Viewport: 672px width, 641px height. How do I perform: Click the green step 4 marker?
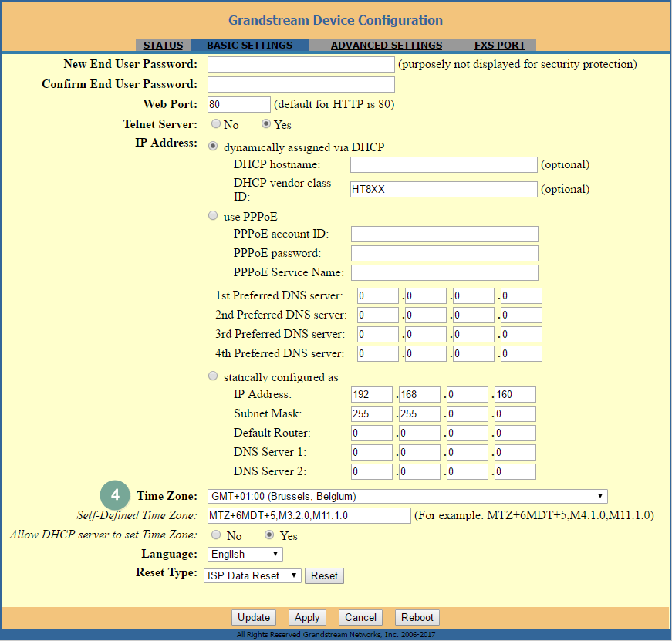[115, 495]
